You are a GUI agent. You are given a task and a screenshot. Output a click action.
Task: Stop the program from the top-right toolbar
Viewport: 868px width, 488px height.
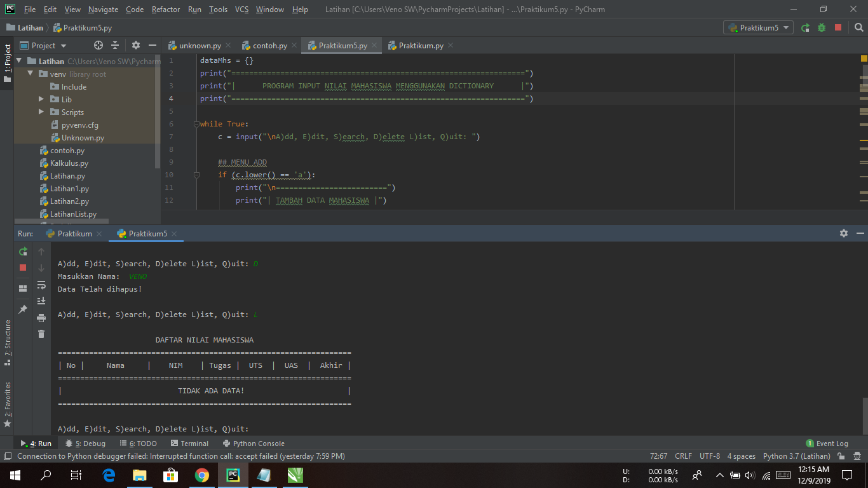838,27
